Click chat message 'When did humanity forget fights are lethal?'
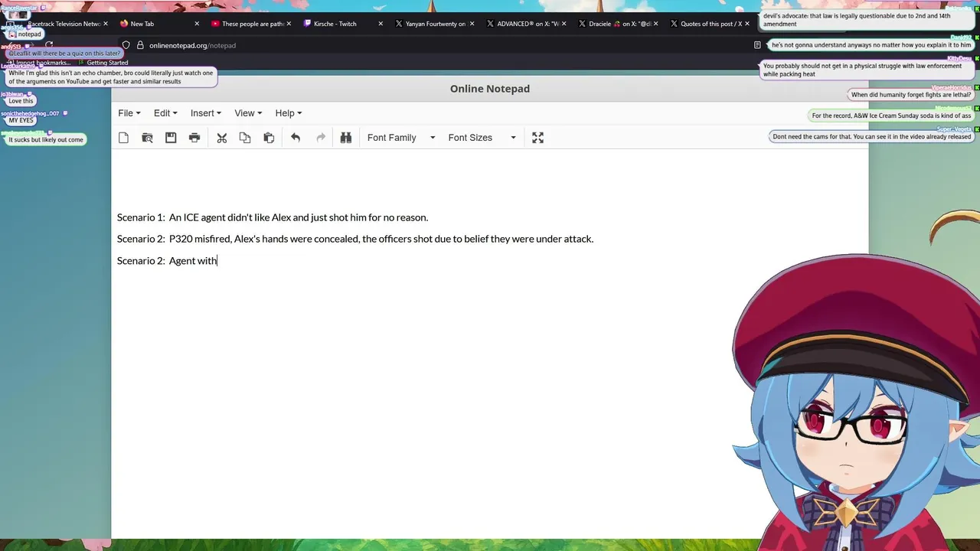Image resolution: width=980 pixels, height=551 pixels. coord(911,95)
